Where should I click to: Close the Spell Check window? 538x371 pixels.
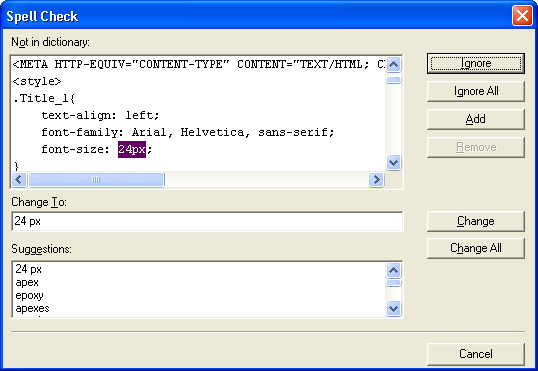(x=522, y=16)
